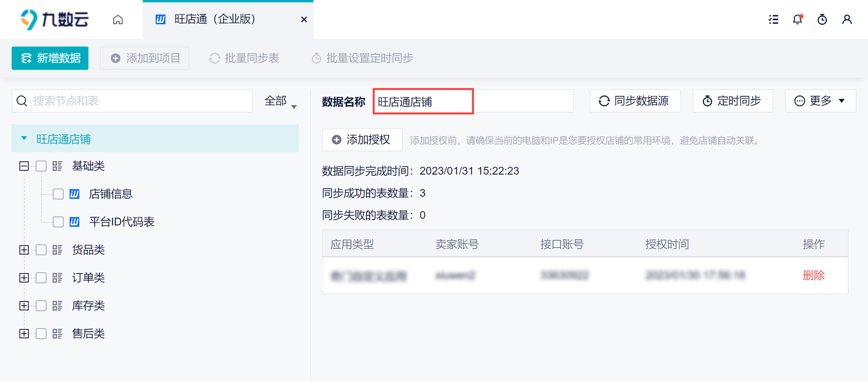The width and height of the screenshot is (868, 381).
Task: Click the search magnifier icon
Action: [22, 101]
